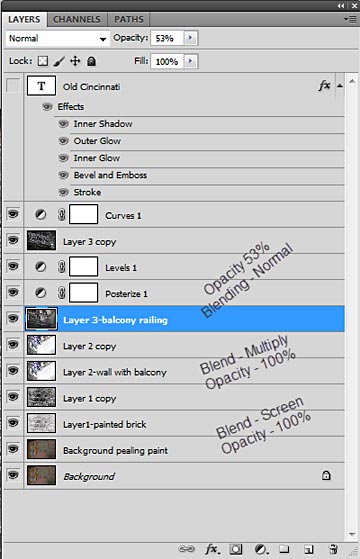
Task: Click the Background layer lock icon
Action: tap(326, 475)
